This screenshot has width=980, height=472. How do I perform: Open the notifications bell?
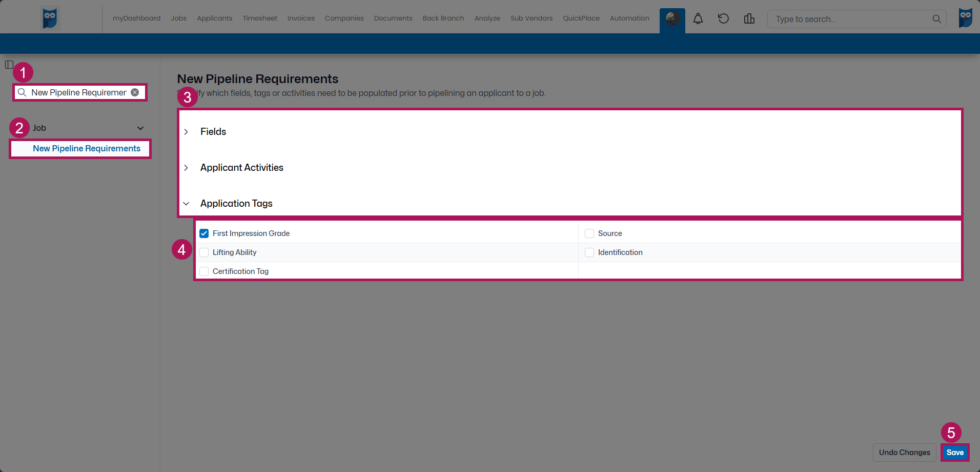point(698,19)
